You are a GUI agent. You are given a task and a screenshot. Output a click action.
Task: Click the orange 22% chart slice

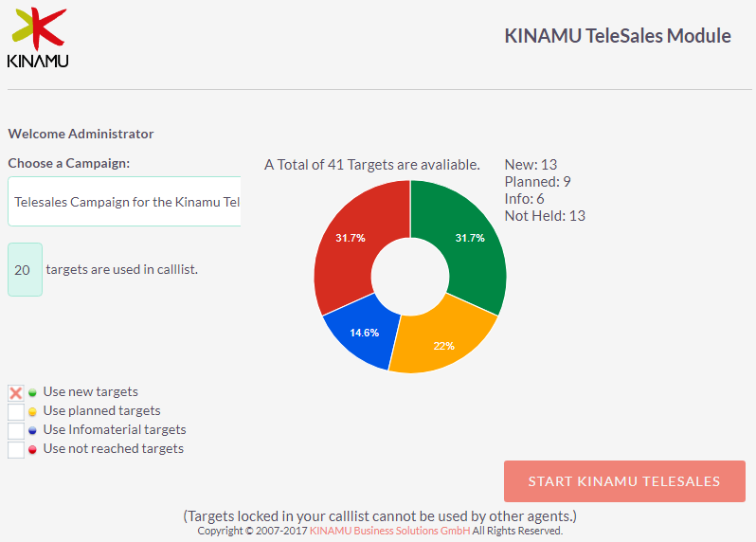tap(443, 345)
